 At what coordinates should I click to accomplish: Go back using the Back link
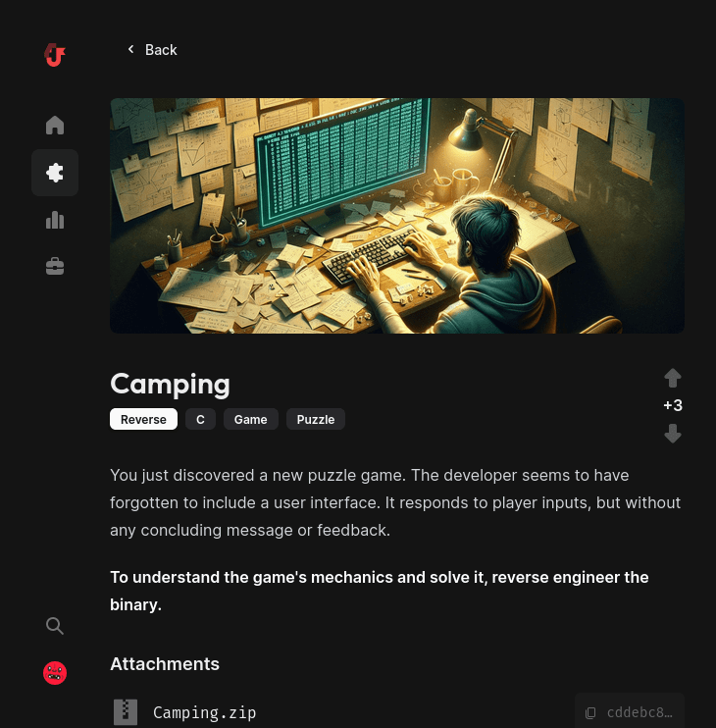(152, 50)
